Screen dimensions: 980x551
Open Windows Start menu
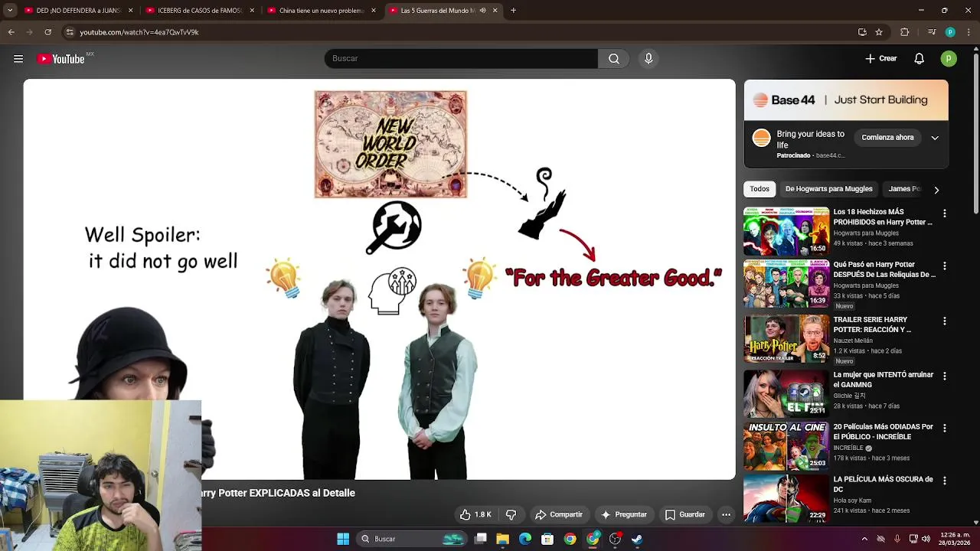click(x=343, y=539)
